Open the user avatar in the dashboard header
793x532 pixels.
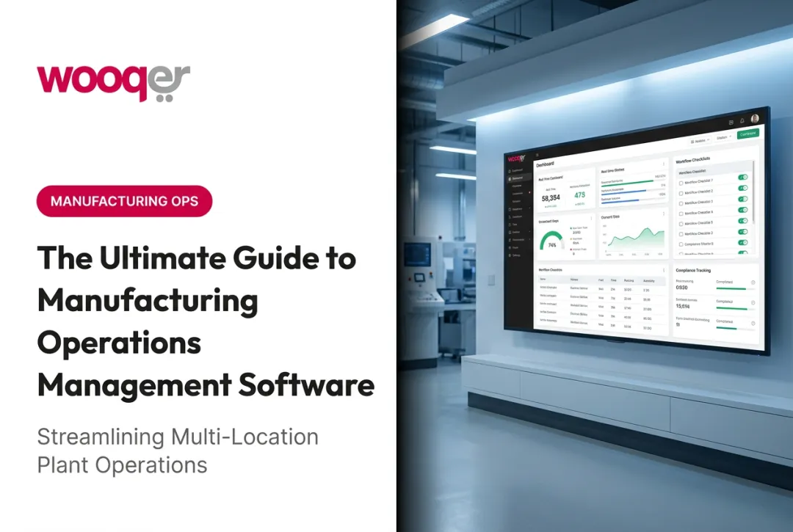(x=755, y=119)
